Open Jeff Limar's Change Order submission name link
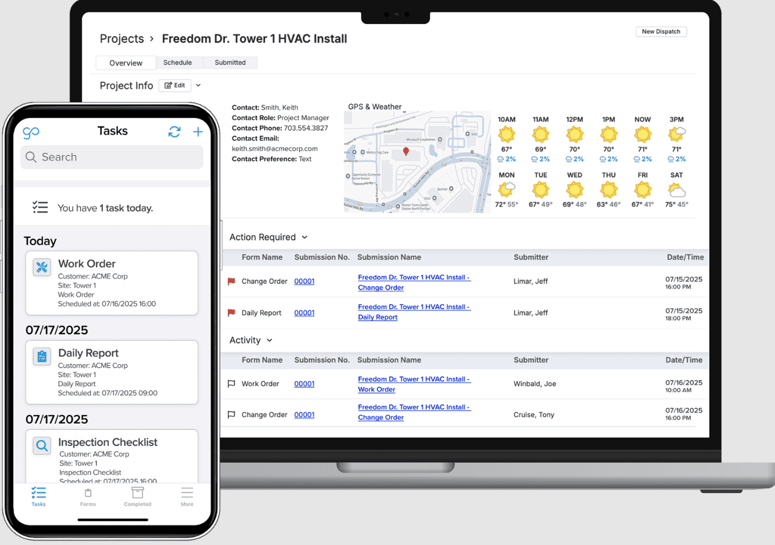Image resolution: width=775 pixels, height=545 pixels. (x=414, y=282)
